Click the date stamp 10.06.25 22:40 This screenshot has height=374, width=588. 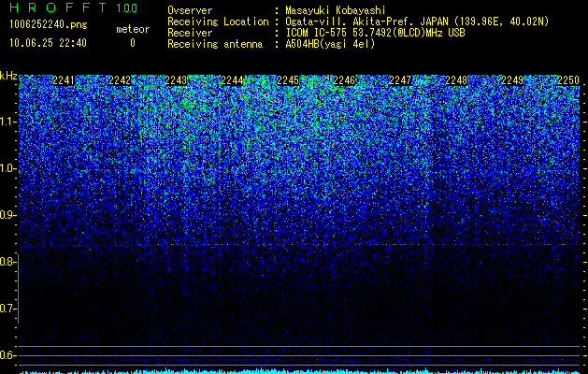48,43
